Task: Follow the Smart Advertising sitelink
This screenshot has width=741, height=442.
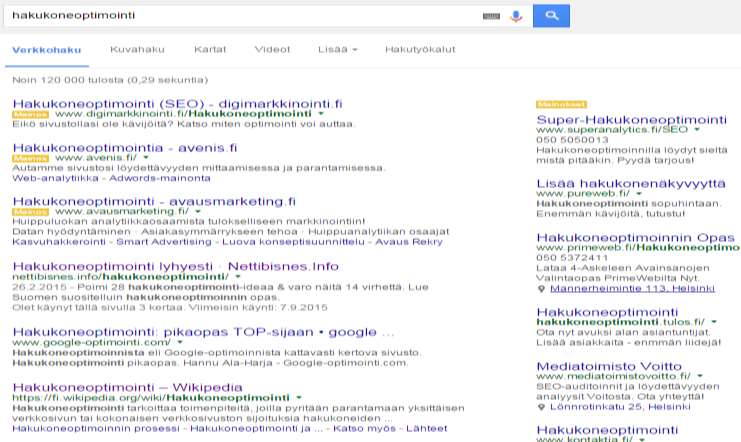Action: pyautogui.click(x=164, y=242)
